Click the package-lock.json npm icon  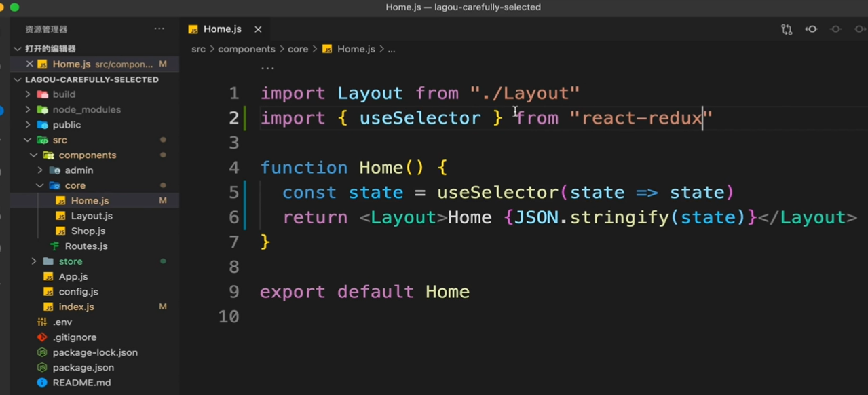tap(42, 352)
